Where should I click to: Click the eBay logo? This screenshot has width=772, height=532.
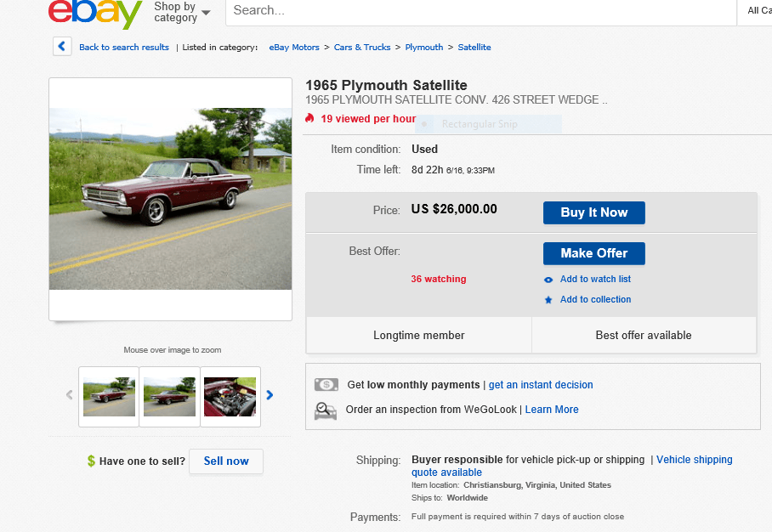[x=95, y=12]
